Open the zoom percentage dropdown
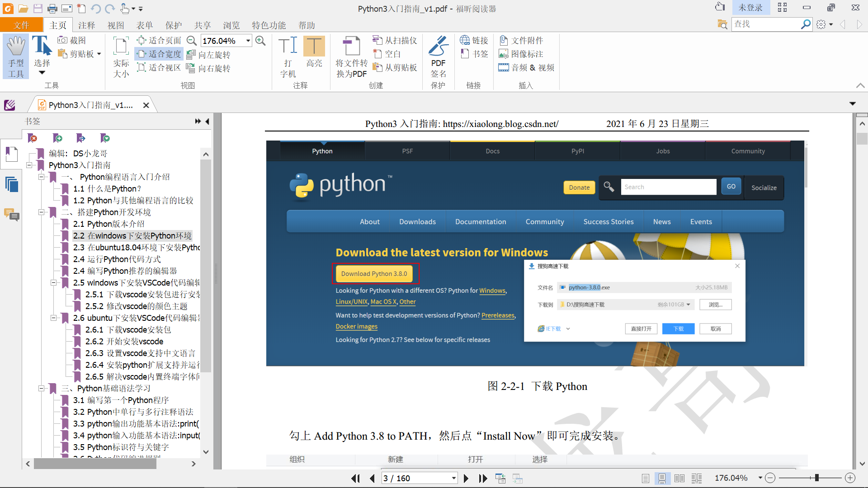Image resolution: width=868 pixels, height=488 pixels. [248, 41]
